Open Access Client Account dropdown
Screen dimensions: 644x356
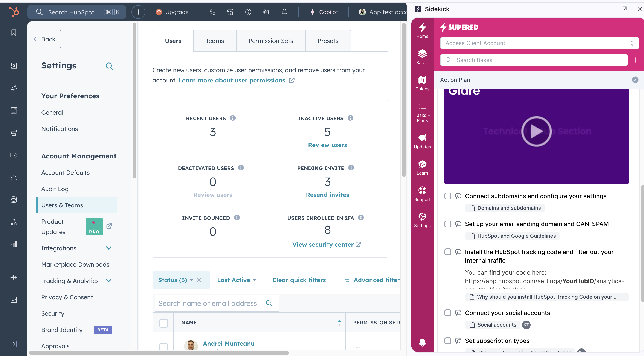(540, 43)
